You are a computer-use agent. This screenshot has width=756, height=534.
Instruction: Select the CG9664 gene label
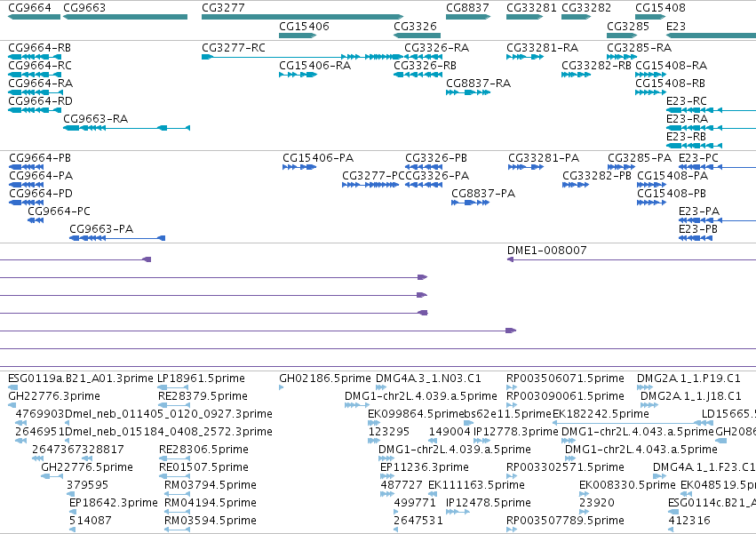tap(29, 8)
